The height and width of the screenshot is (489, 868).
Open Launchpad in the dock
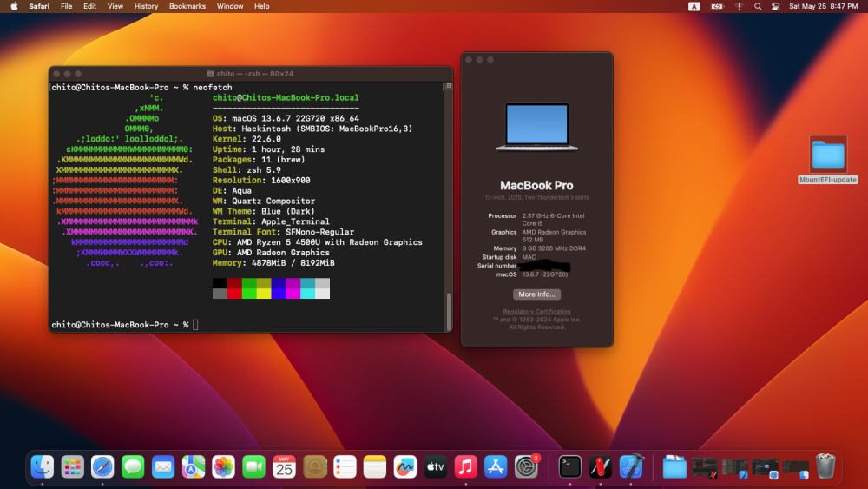pos(72,466)
